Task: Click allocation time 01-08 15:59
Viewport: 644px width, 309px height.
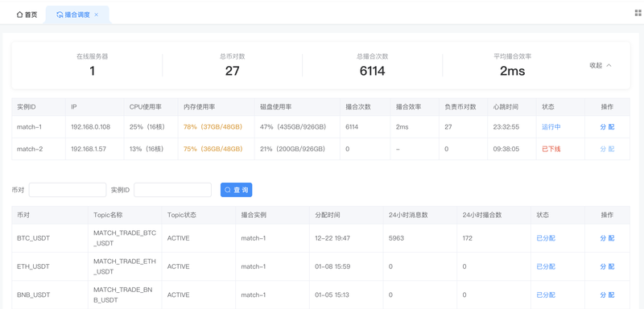Action: pyautogui.click(x=332, y=266)
